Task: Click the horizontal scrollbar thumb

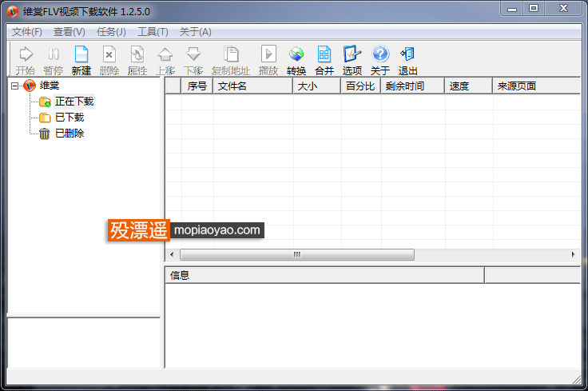Action: coord(297,255)
